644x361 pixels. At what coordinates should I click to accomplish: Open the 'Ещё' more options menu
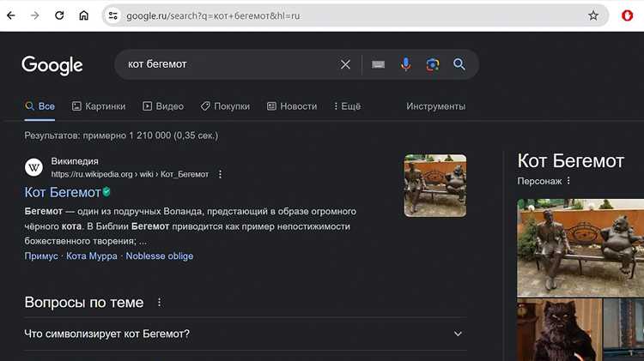[347, 106]
